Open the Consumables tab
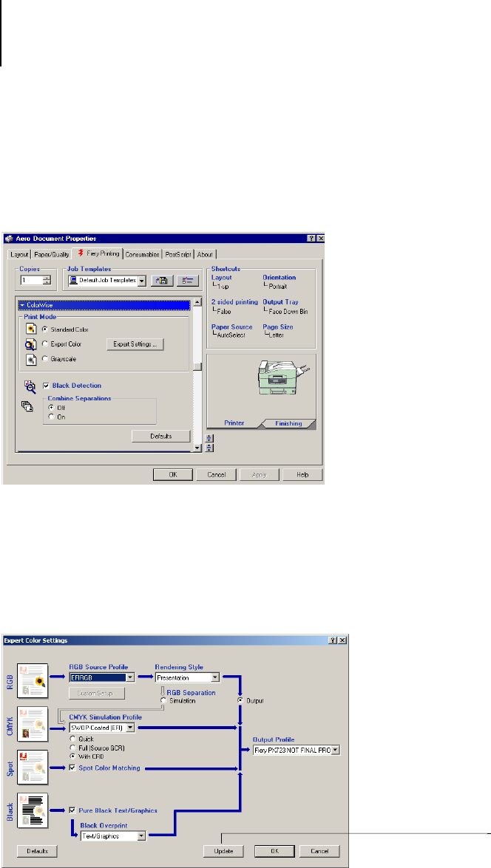 pos(142,254)
